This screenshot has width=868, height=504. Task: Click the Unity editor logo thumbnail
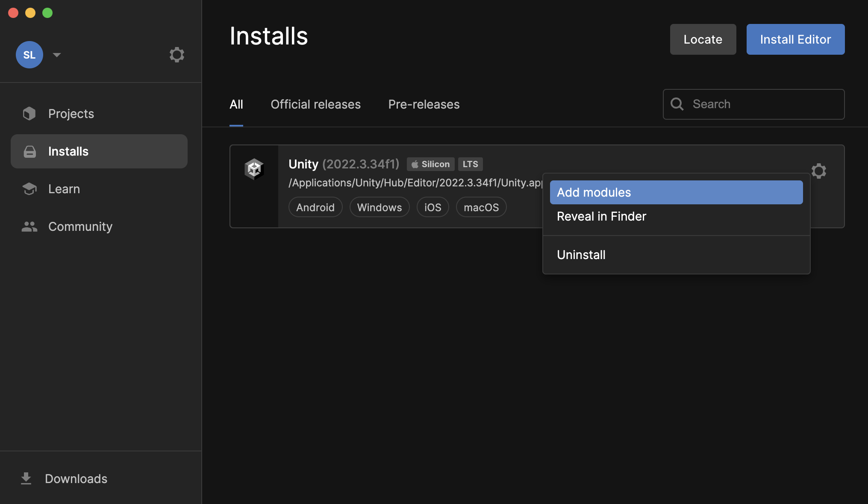tap(254, 169)
